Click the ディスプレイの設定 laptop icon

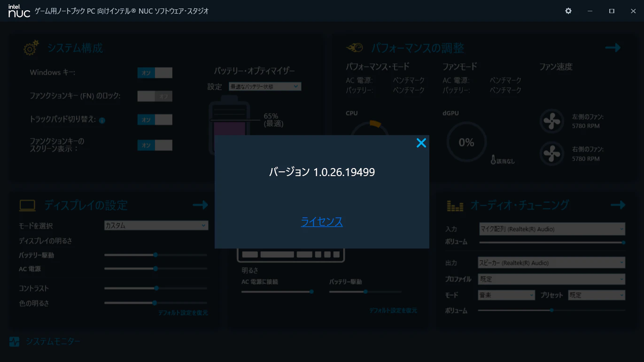point(27,205)
